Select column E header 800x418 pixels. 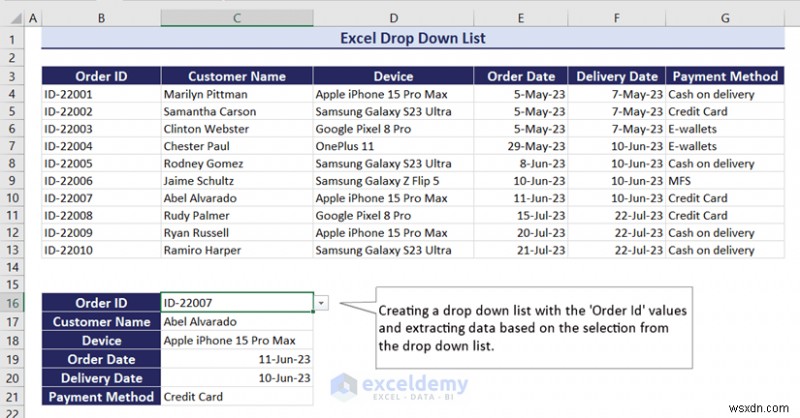520,18
